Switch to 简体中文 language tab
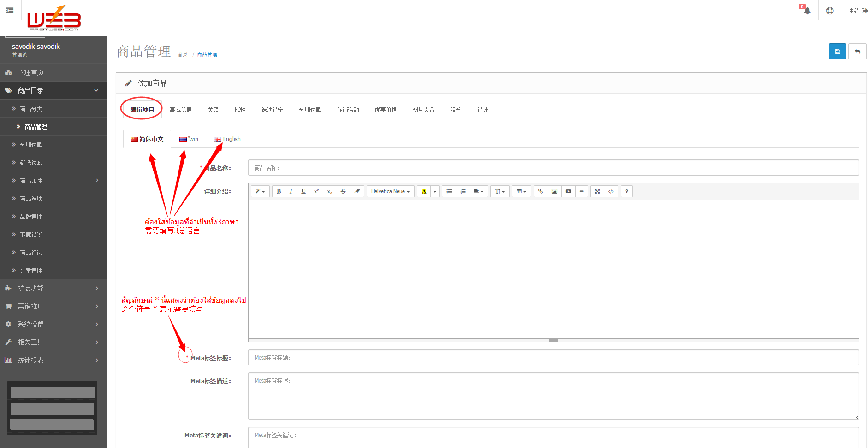868x448 pixels. click(147, 139)
